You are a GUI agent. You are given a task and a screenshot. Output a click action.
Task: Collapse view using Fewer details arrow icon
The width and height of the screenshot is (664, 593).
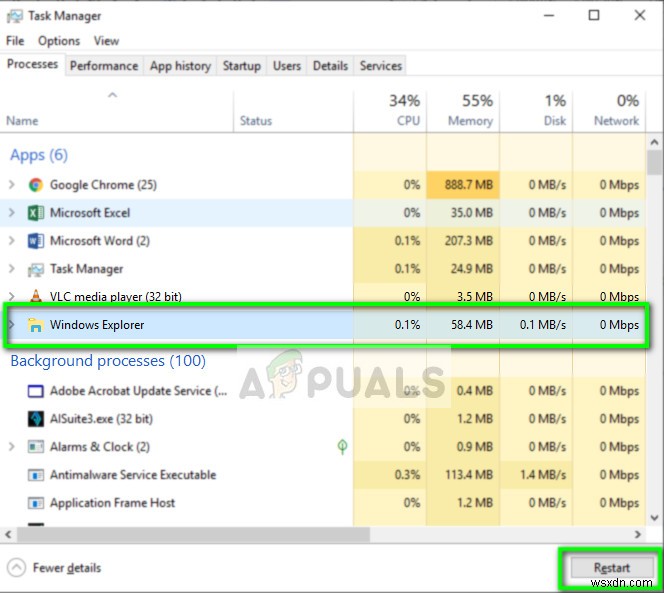pos(17,568)
